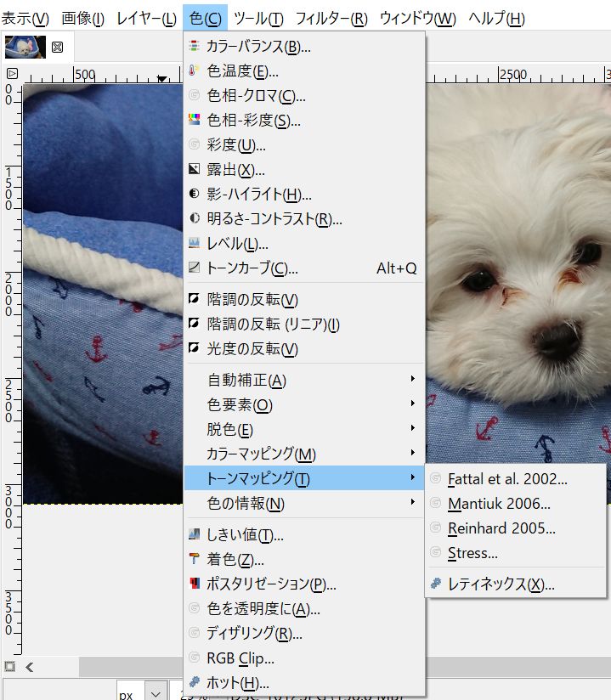Click the color temperature thermometer icon
Image resolution: width=611 pixels, height=700 pixels.
coord(194,71)
